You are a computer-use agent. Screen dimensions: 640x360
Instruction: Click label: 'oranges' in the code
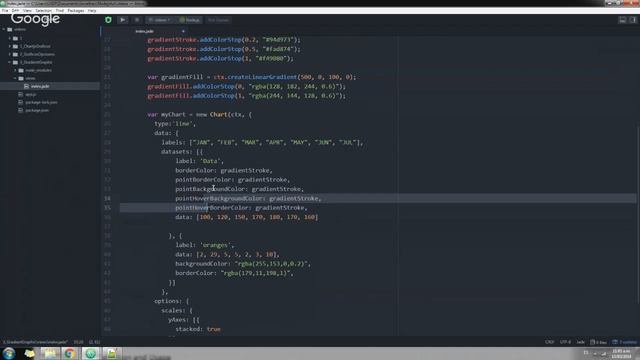point(205,245)
